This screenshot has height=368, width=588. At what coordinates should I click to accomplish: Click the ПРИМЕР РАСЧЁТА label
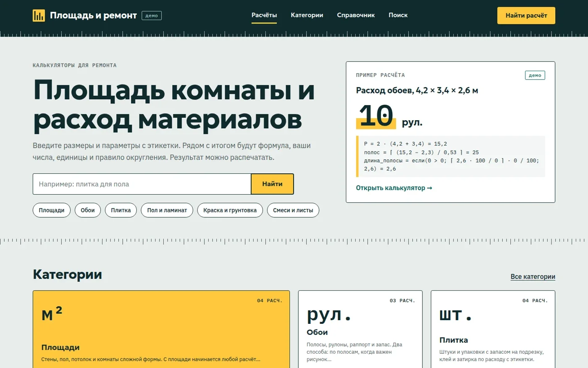click(381, 75)
